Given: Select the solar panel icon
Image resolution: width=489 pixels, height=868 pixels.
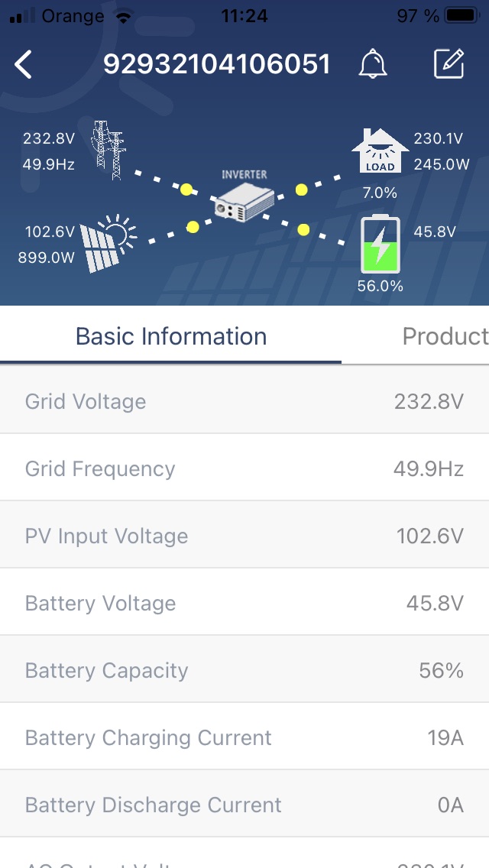Looking at the screenshot, I should 108,245.
